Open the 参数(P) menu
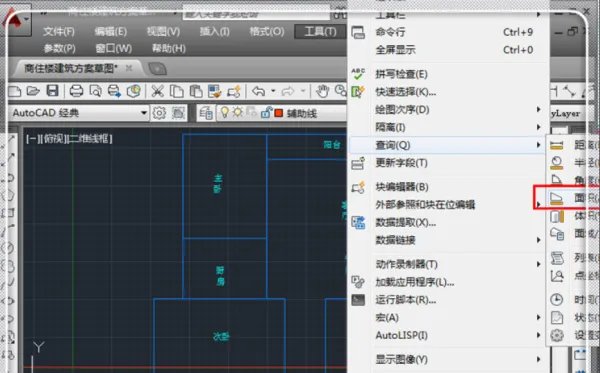Image resolution: width=600 pixels, height=373 pixels. 59,49
